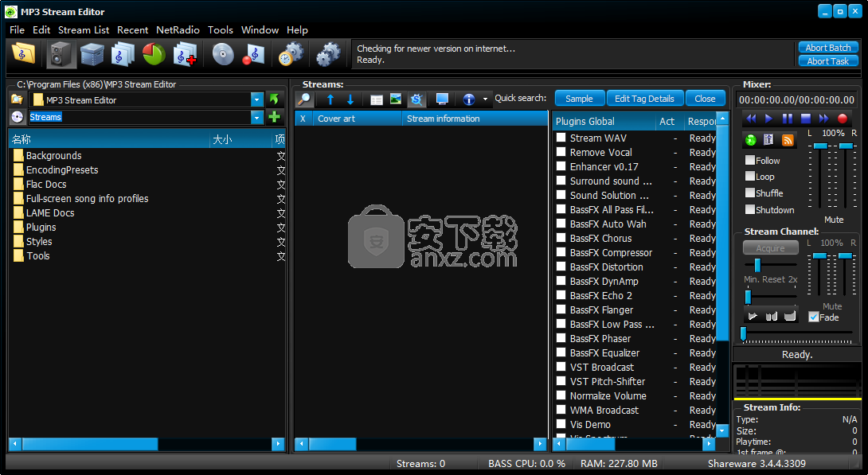Click the green plus add icon
Viewport: 868px width, 475px height.
pyautogui.click(x=273, y=117)
